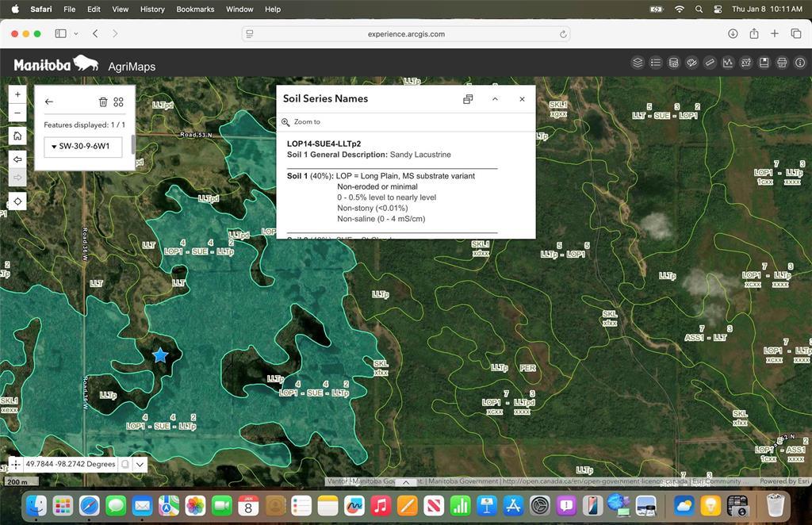Screen dimensions: 812x525
Task: Open the Bookmarks menu in Safari
Action: [x=195, y=10]
